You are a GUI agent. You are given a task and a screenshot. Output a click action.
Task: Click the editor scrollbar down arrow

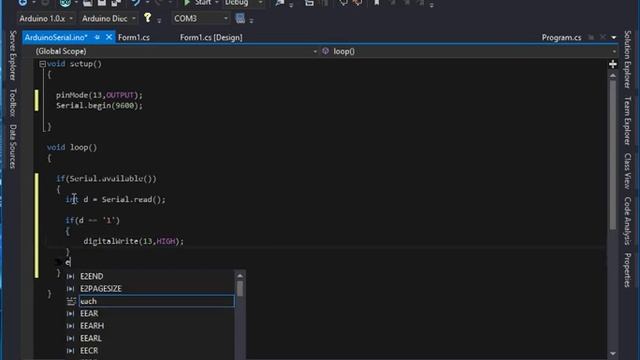[x=613, y=353]
